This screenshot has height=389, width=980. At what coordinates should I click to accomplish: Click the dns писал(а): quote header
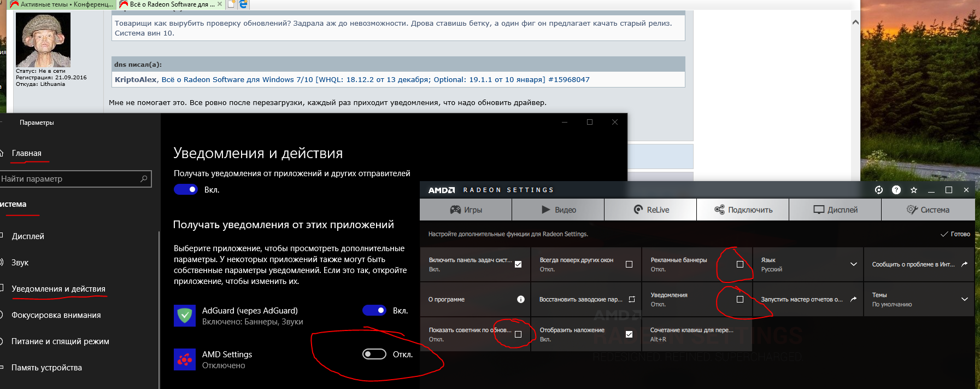[x=138, y=64]
